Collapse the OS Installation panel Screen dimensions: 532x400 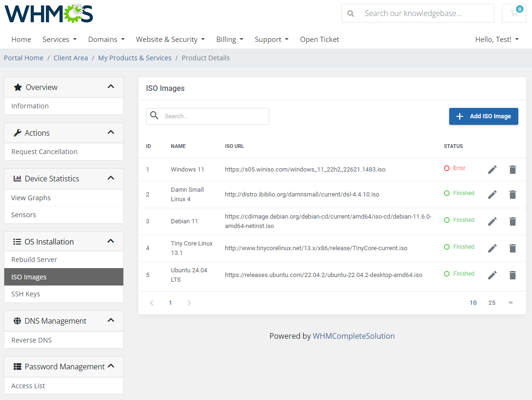click(111, 241)
